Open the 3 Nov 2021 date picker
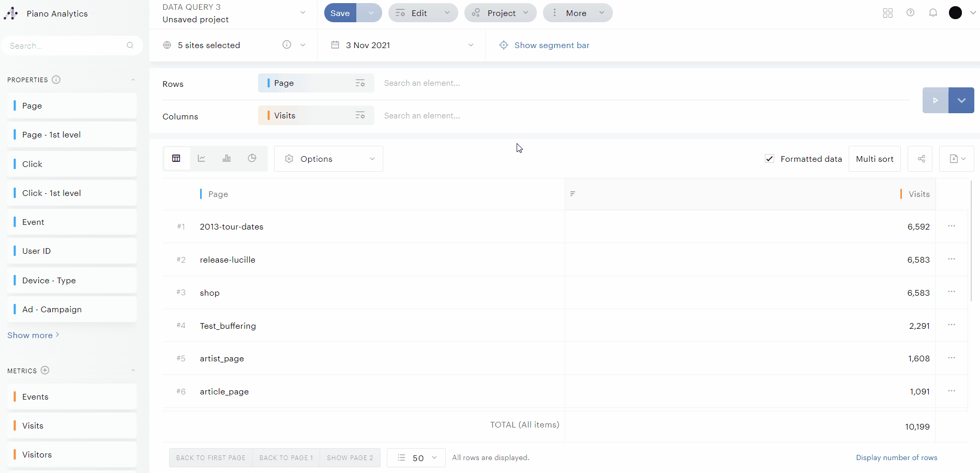This screenshot has height=473, width=980. coord(401,45)
